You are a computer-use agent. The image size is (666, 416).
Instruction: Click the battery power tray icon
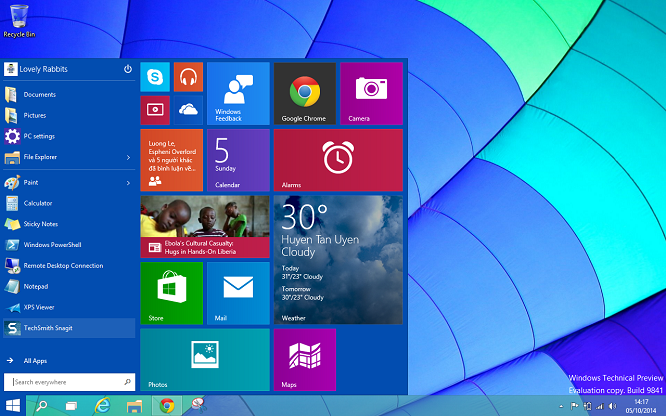[x=587, y=406]
